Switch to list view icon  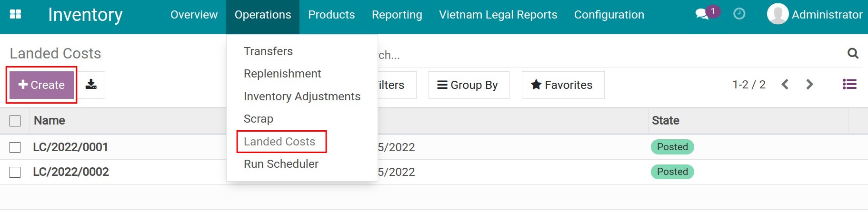[x=849, y=85]
